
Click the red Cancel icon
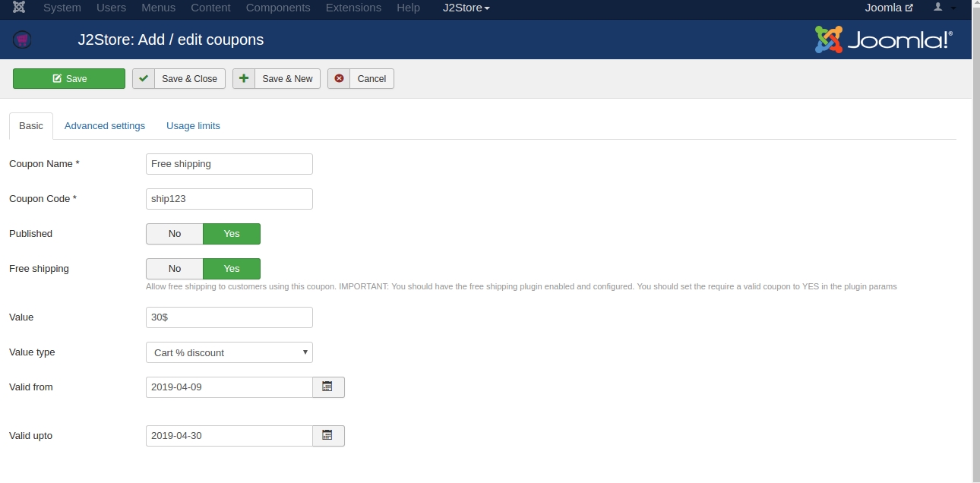339,79
